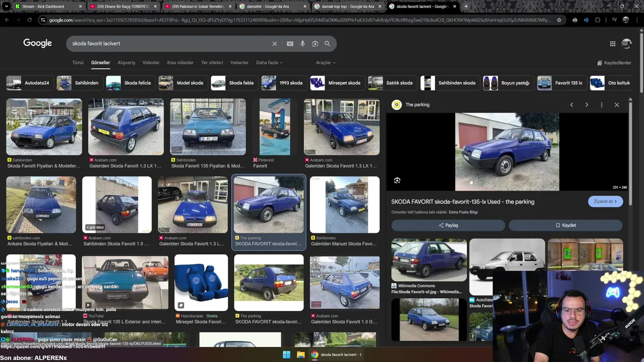Open Chrome profile avatar in toolbar
644x362 pixels.
(x=625, y=20)
